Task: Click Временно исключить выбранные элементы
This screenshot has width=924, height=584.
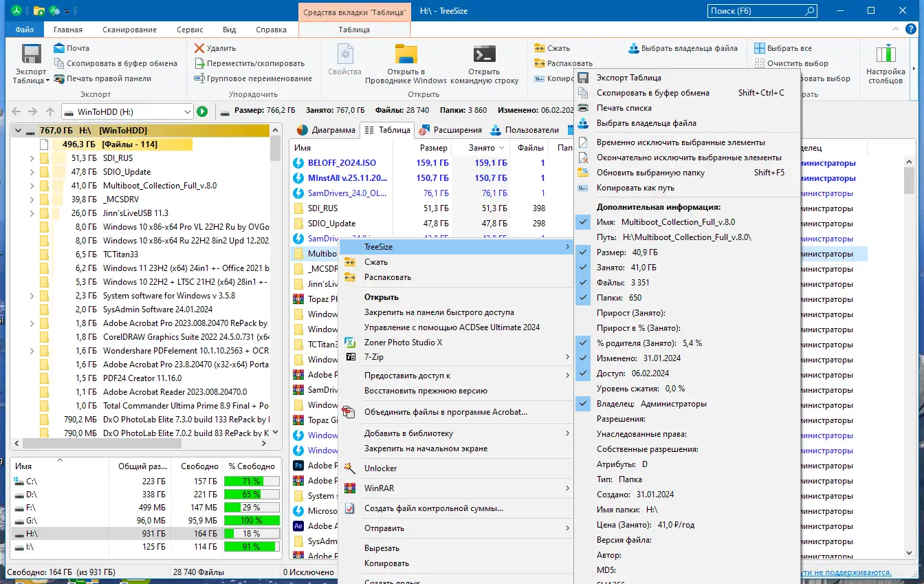Action: point(687,142)
